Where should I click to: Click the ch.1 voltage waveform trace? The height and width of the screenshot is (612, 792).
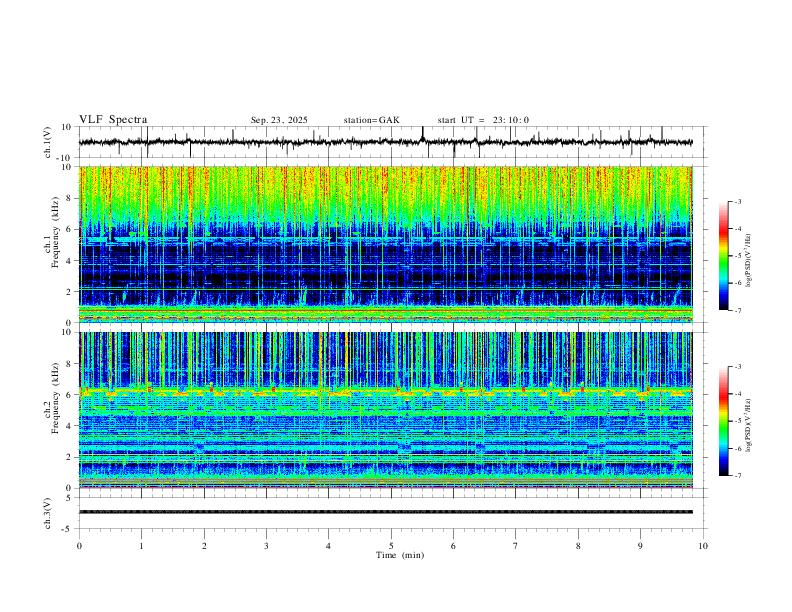click(385, 142)
